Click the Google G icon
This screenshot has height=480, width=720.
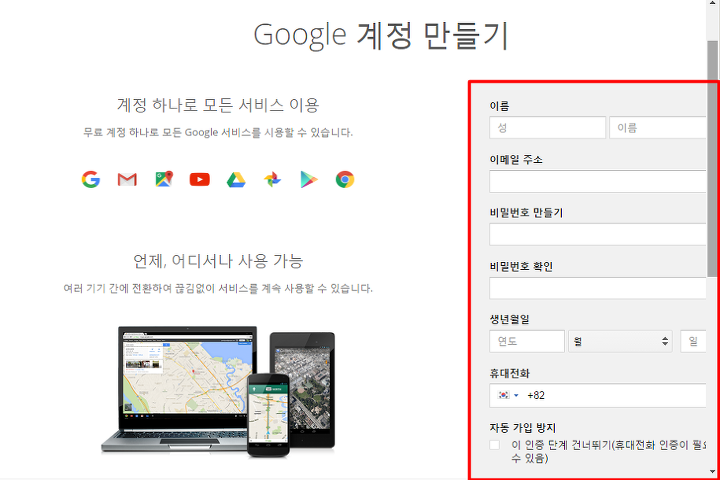coord(91,179)
